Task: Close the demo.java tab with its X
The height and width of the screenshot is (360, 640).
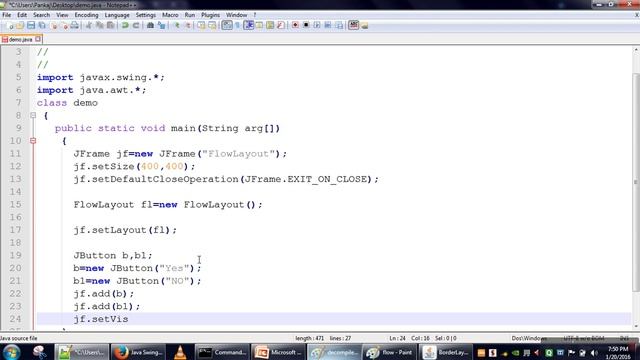Action: pyautogui.click(x=38, y=39)
